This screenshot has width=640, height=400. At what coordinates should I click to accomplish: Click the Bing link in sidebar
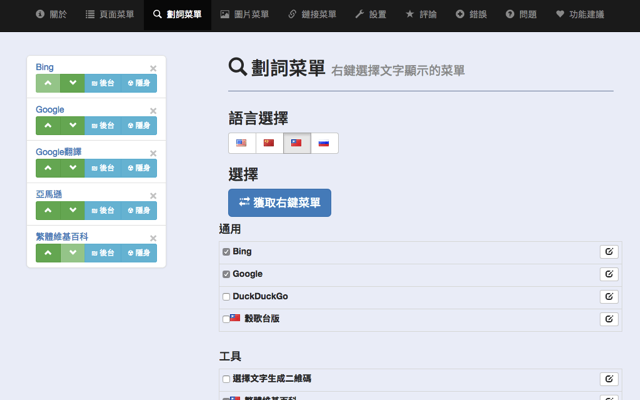(44, 67)
